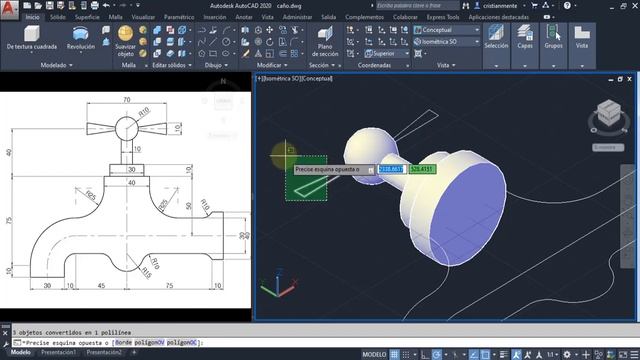Image resolution: width=640 pixels, height=360 pixels.
Task: Click the Array tool in Modificar panel
Action: (x=294, y=53)
